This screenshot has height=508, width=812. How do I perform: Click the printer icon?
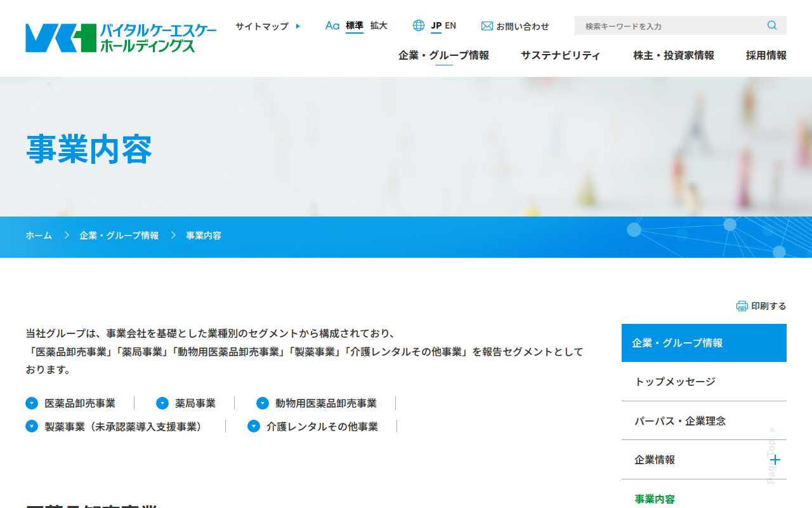coord(742,306)
